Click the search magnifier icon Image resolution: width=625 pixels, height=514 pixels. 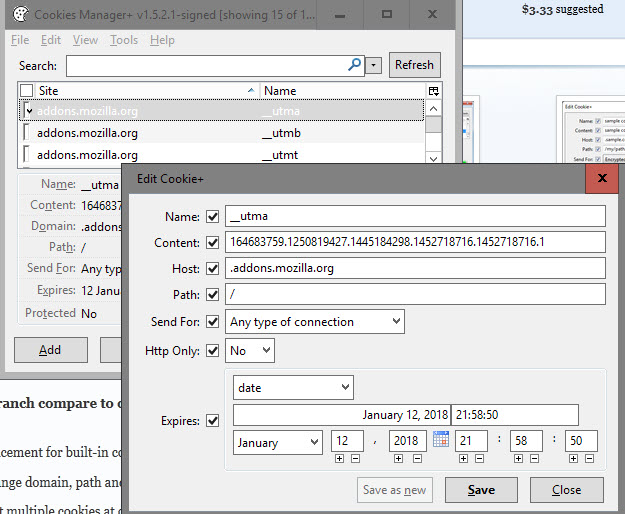[x=354, y=65]
